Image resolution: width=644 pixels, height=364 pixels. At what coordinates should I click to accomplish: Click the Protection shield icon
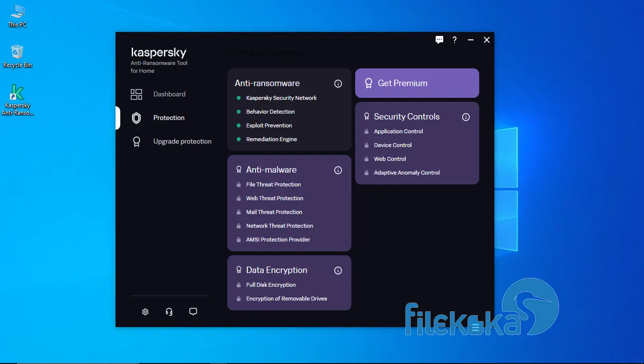pos(136,118)
